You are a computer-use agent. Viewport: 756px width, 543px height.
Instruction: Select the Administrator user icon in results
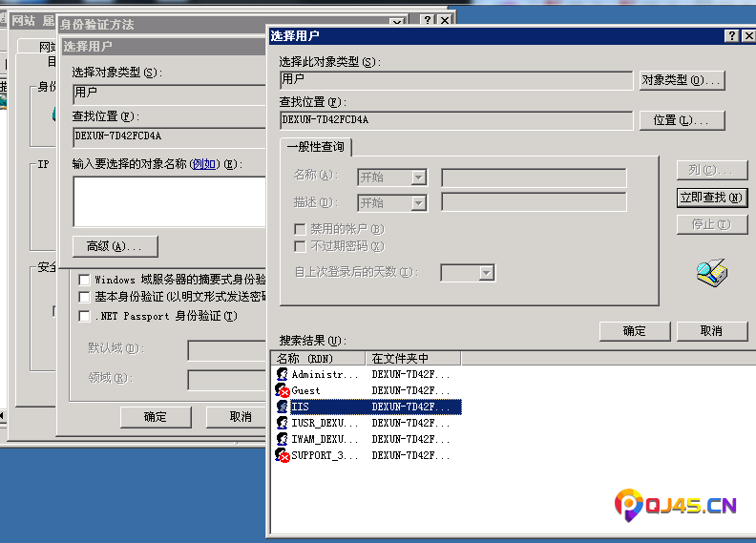click(x=282, y=375)
